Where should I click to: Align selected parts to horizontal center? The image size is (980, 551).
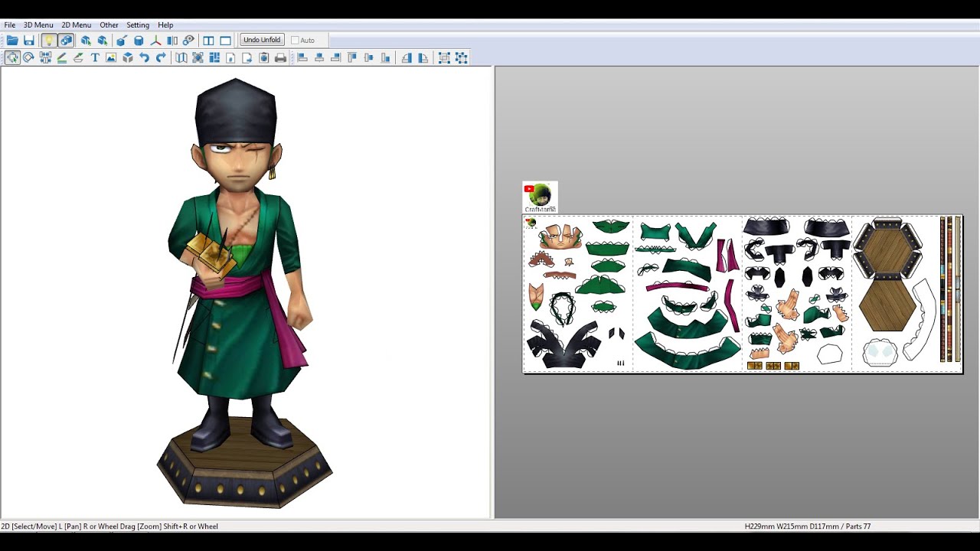(x=319, y=58)
